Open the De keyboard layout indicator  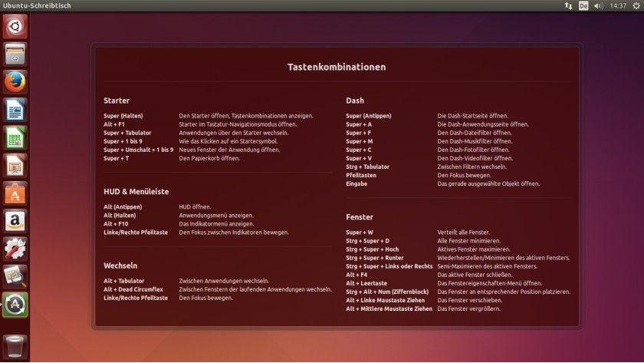(583, 5)
